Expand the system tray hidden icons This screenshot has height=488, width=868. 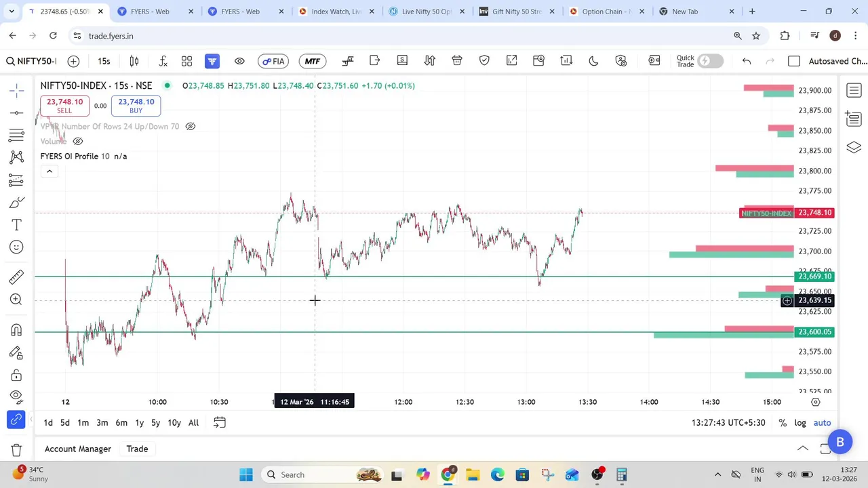tap(718, 474)
